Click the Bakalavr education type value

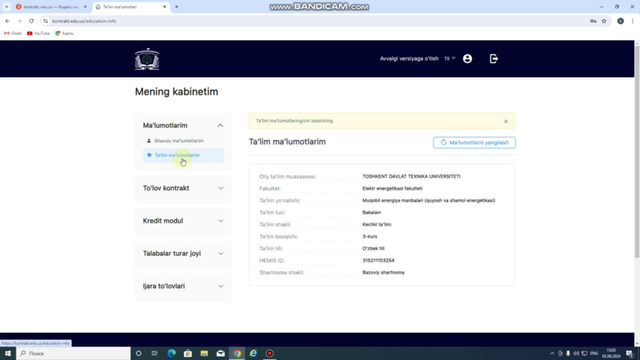(x=372, y=212)
